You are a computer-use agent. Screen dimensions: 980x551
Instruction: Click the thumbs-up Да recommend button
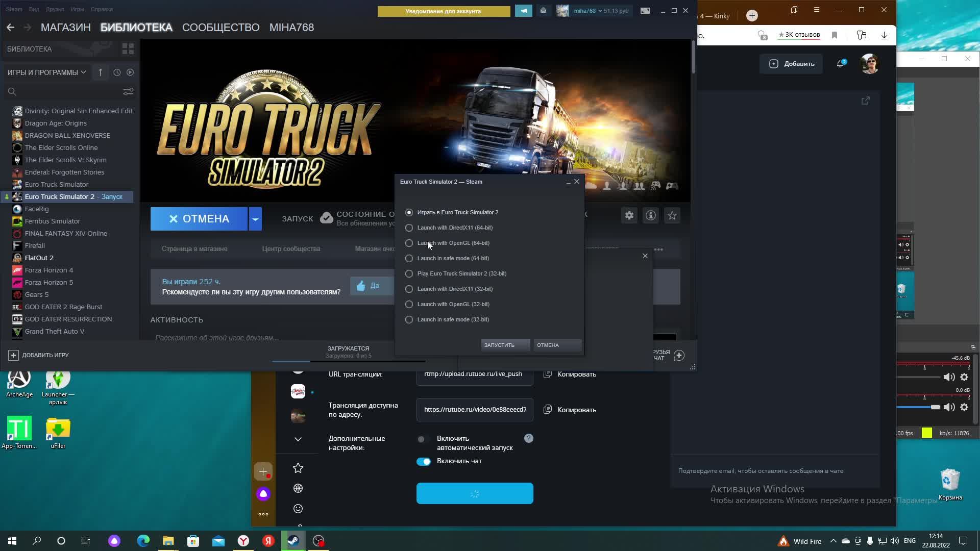tap(370, 286)
